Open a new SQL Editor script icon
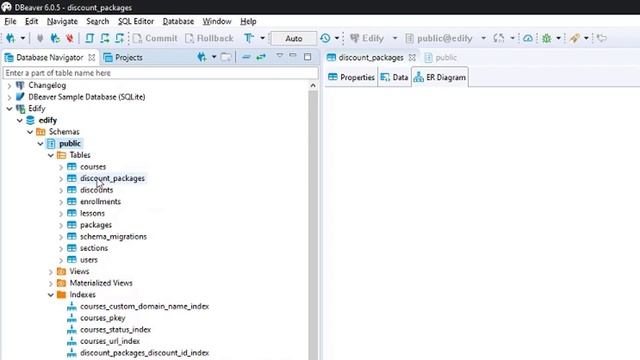 pos(89,38)
